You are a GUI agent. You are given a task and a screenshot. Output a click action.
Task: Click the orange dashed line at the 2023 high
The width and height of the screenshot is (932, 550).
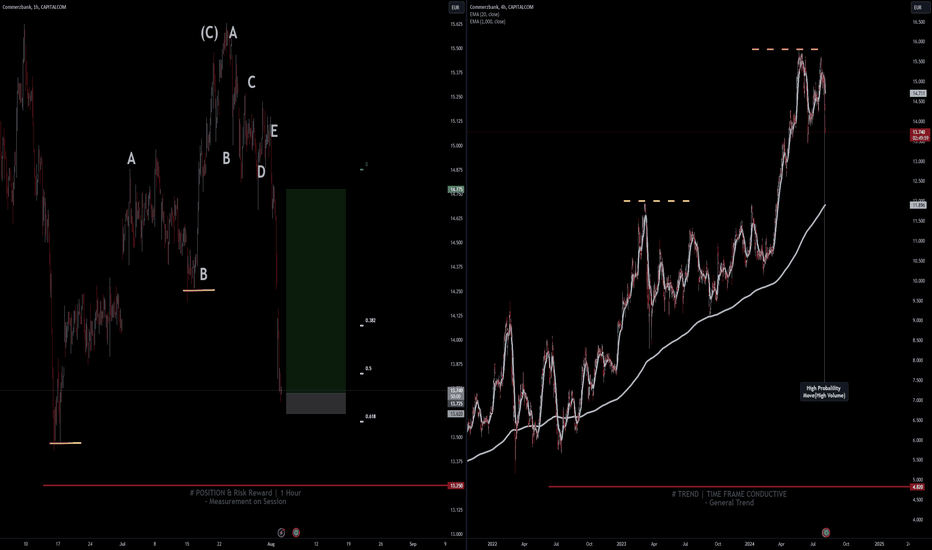657,201
